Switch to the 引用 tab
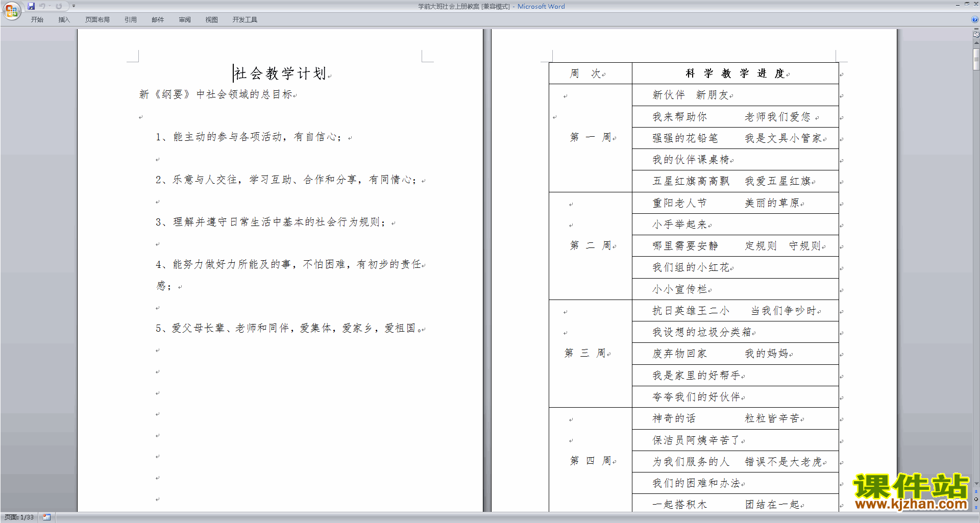Viewport: 980px width, 523px height. click(x=131, y=20)
